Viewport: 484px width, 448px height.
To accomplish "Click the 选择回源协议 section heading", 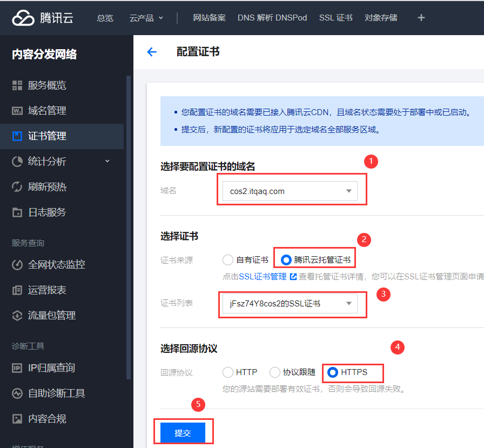I will point(189,349).
